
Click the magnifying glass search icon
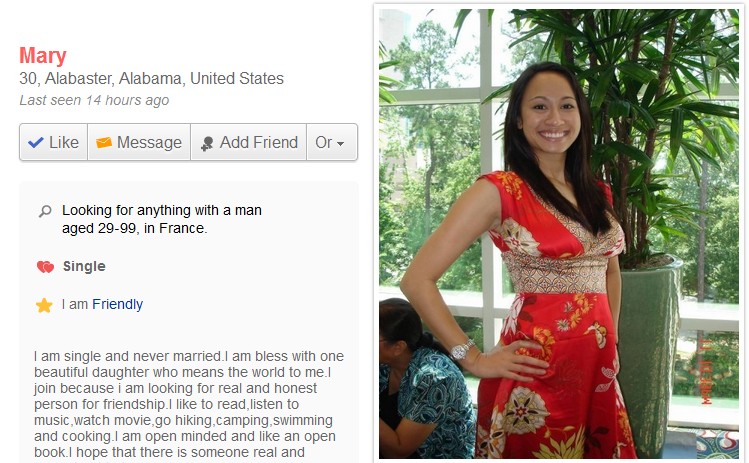coord(45,211)
